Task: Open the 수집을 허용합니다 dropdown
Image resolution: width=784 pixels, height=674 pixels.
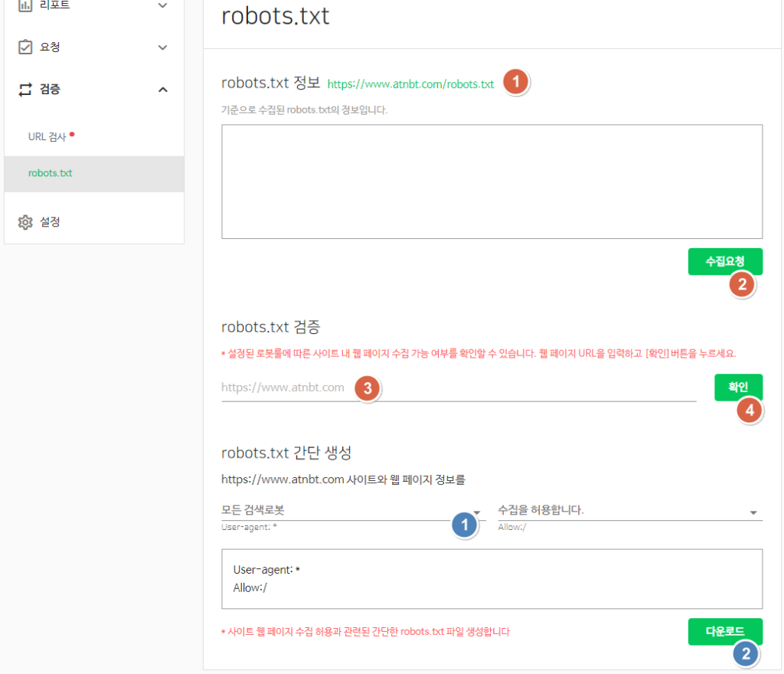Action: [630, 510]
